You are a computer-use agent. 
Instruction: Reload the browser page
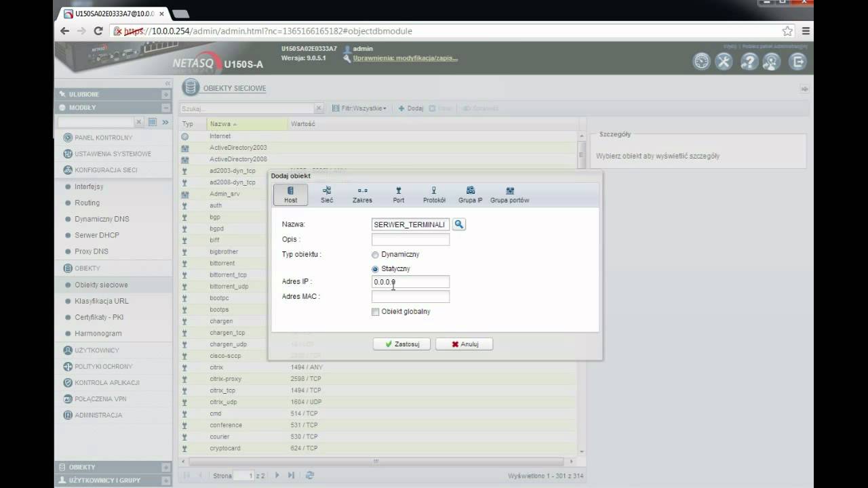click(98, 30)
